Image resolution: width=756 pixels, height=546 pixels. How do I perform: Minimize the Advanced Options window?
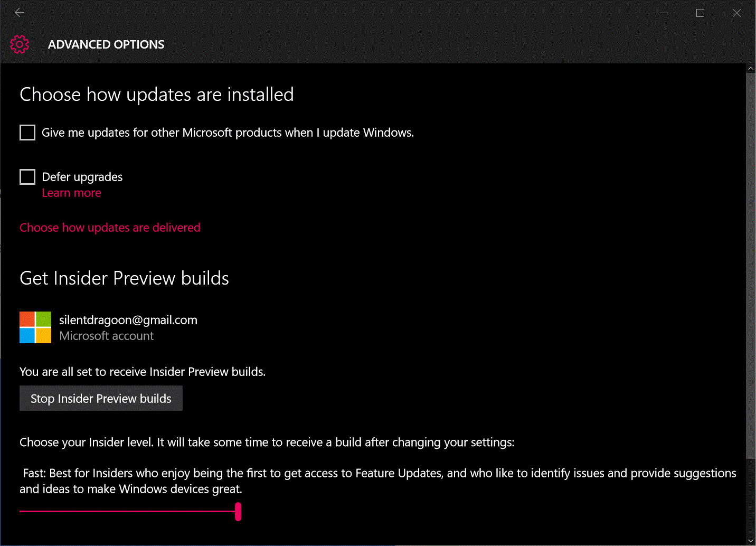664,13
